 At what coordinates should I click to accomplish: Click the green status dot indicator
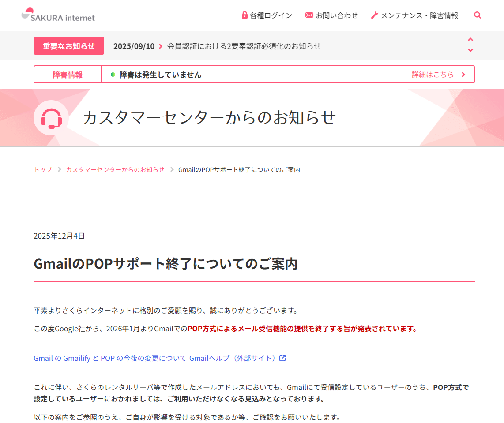pyautogui.click(x=113, y=75)
